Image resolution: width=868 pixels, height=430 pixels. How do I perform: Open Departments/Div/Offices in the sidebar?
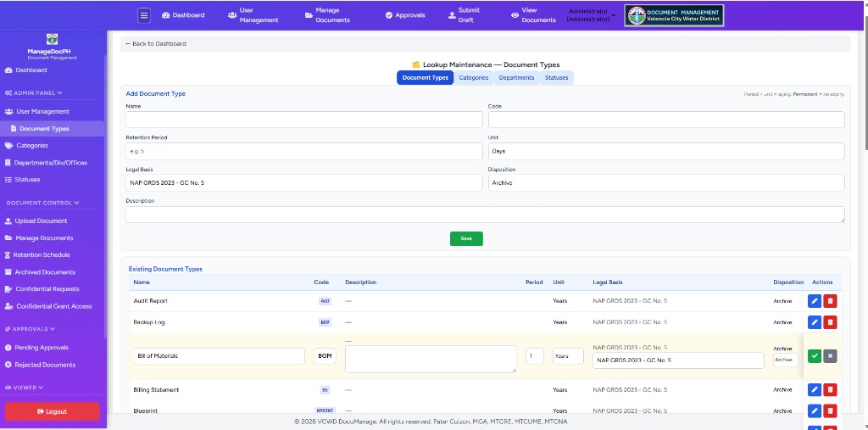pyautogui.click(x=46, y=163)
